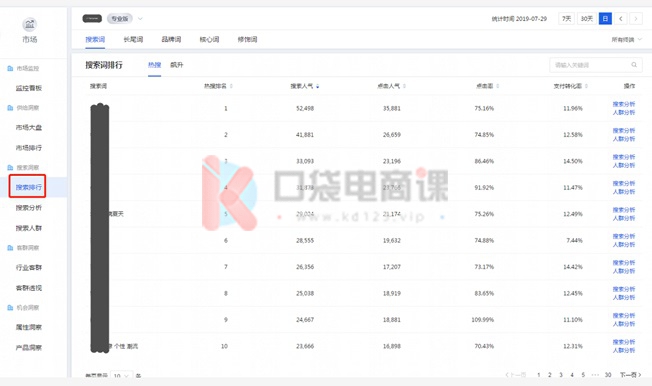This screenshot has width=652, height=386.
Task: Click 人群分析 link in rank 1 row
Action: point(624,112)
